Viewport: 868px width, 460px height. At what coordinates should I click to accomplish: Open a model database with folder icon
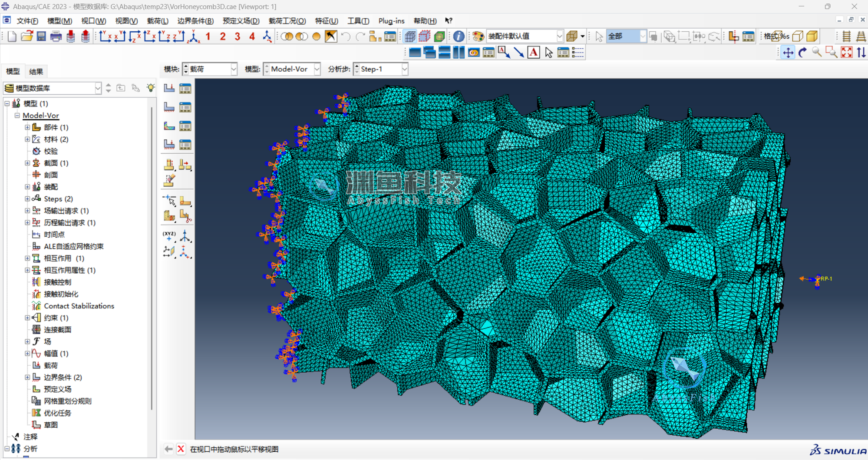pos(27,36)
